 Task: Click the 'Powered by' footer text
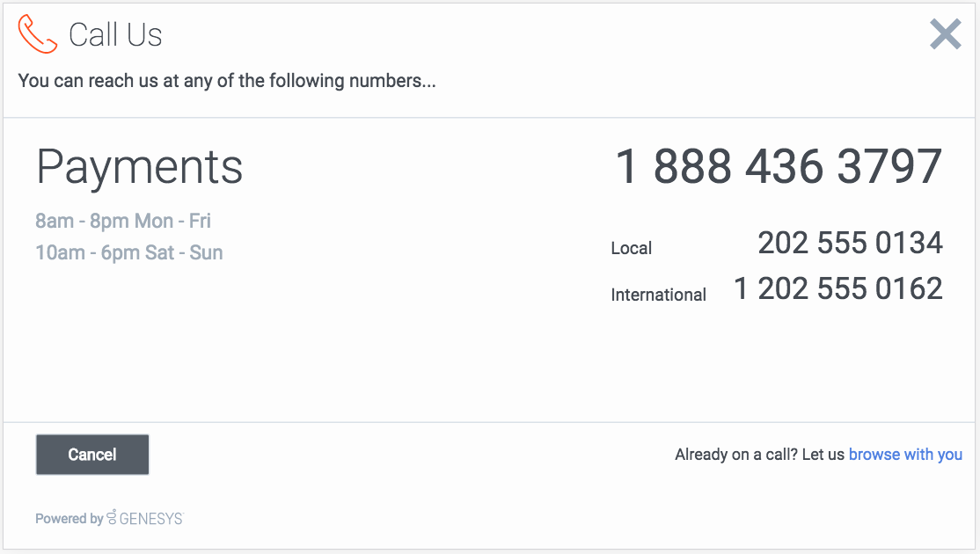click(69, 519)
